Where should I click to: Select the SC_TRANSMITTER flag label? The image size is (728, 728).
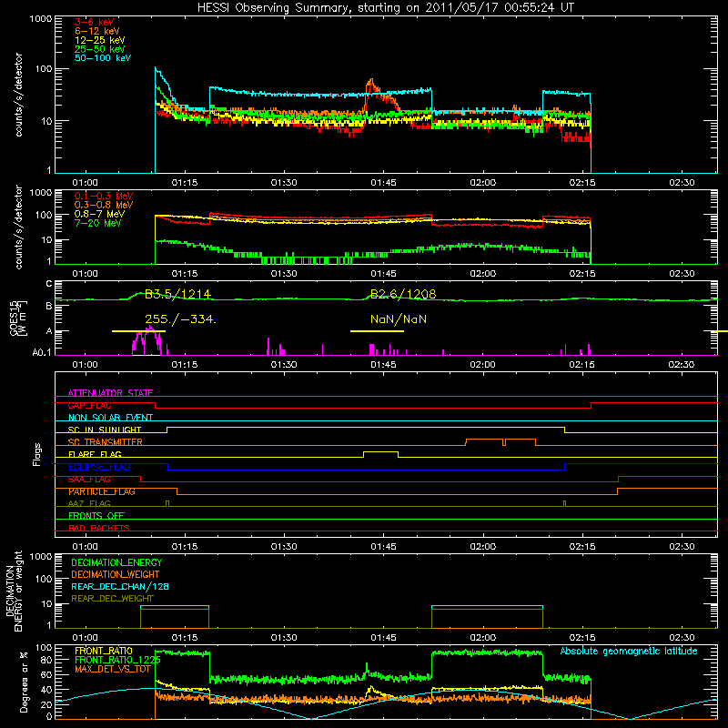(x=105, y=442)
